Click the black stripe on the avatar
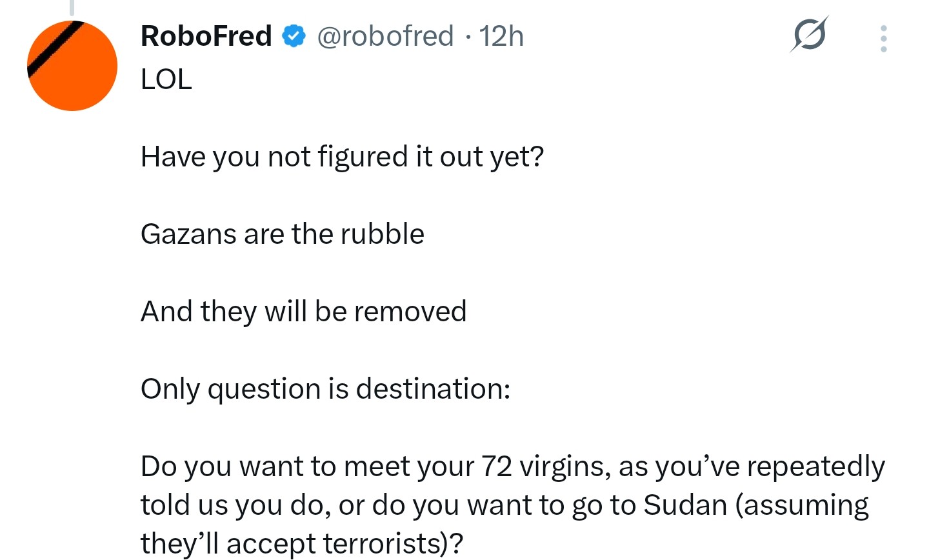This screenshot has height=560, width=929. pos(56,49)
